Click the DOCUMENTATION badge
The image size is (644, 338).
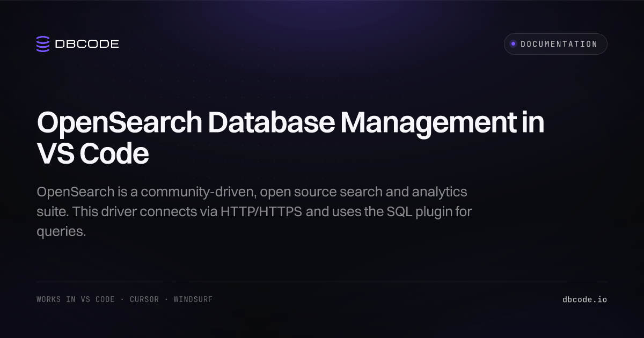coord(555,44)
